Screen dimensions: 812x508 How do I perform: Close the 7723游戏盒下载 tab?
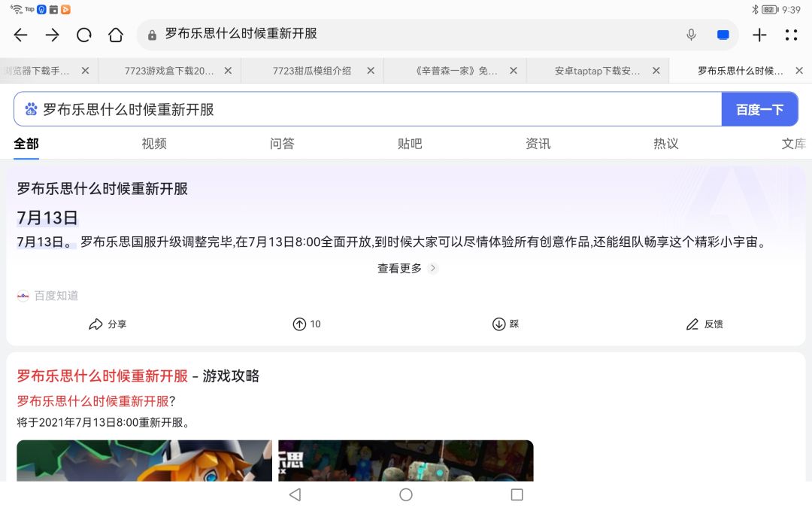[x=228, y=71]
